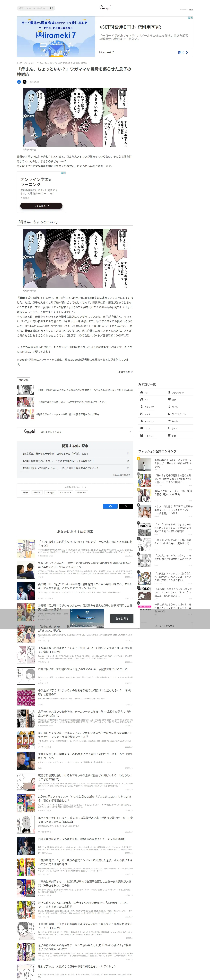Open the 元記事で読む link
This screenshot has height=980, width=210.
[x=125, y=372]
